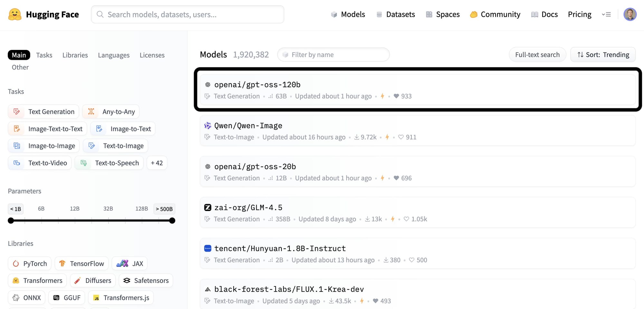Click the heart icon on gpt-oss-120b
The width and height of the screenshot is (644, 309).
pos(396,96)
